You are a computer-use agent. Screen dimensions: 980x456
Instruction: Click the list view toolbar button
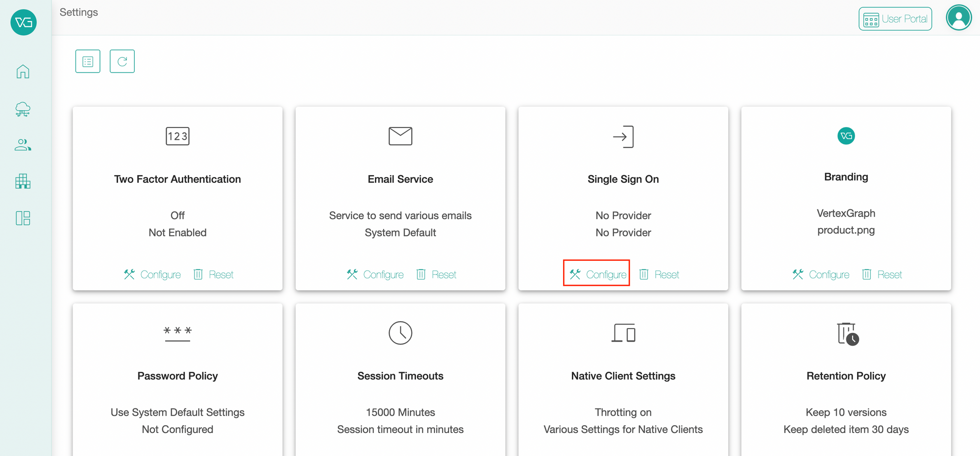[87, 61]
